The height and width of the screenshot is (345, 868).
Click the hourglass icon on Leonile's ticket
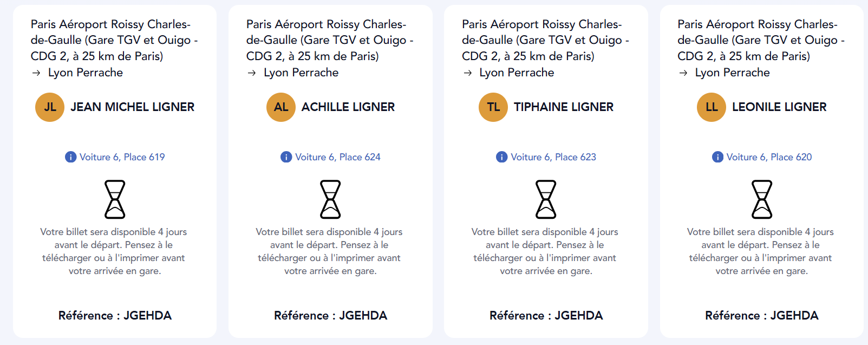pyautogui.click(x=762, y=199)
